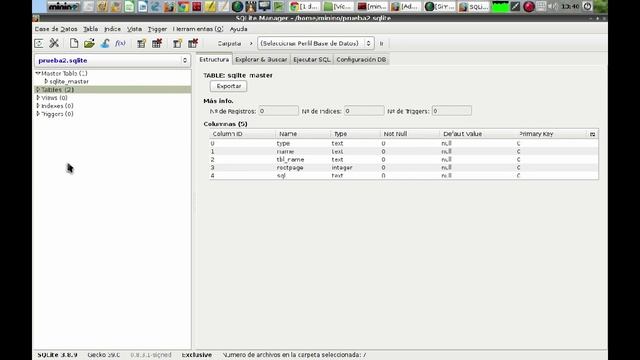The height and width of the screenshot is (360, 640).
Task: Open the Ayuda menu
Action: (x=238, y=29)
